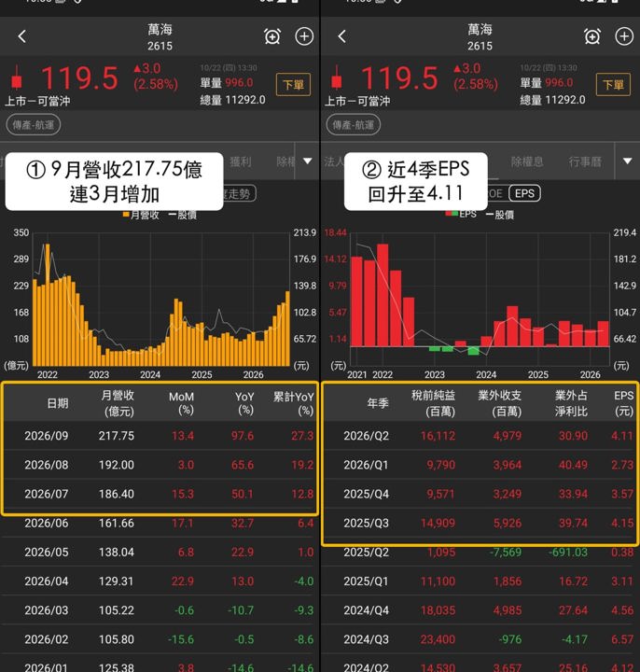Select the 2026/05 revenue row
640x672 pixels.
click(160, 552)
